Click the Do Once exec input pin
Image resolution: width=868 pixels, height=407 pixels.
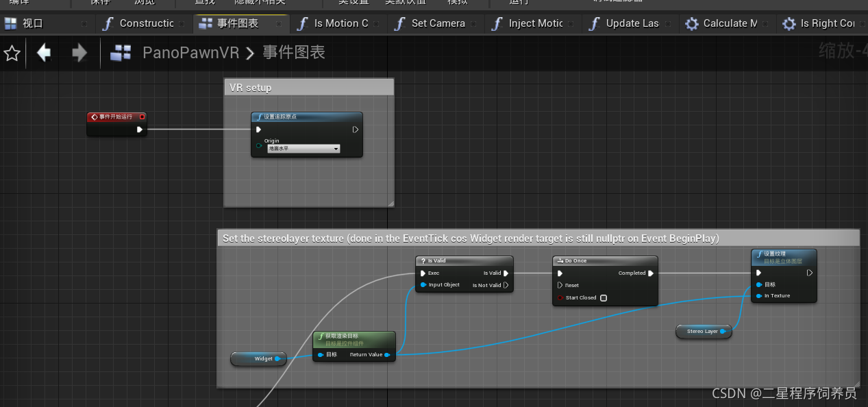[x=560, y=273]
